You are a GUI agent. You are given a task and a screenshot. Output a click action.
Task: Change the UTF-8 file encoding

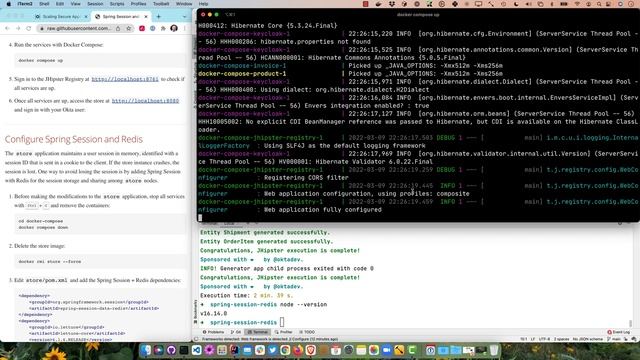544,339
